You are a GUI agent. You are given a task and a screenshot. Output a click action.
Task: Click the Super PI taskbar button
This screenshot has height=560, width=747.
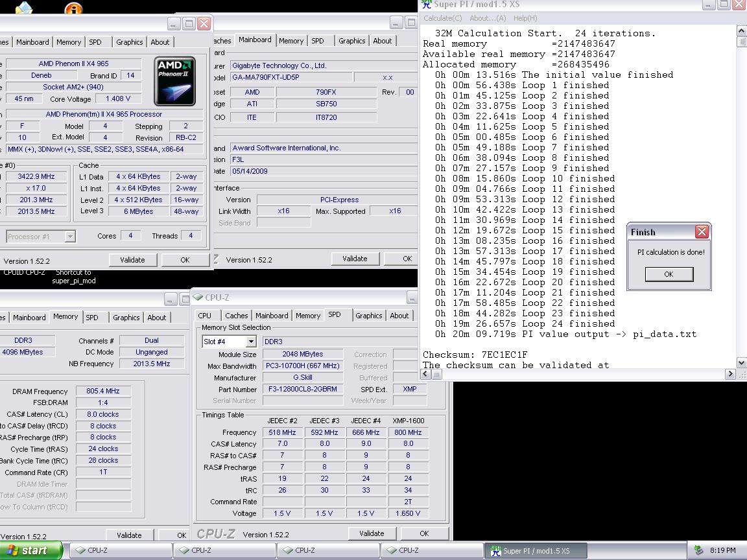click(x=536, y=550)
